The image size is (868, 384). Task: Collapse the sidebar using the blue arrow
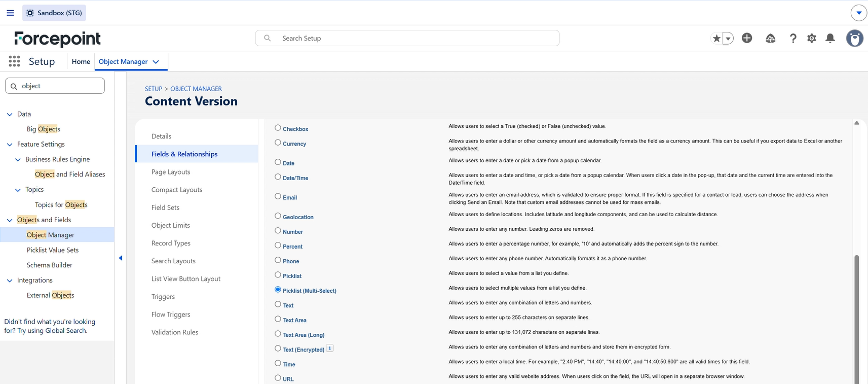click(x=121, y=258)
